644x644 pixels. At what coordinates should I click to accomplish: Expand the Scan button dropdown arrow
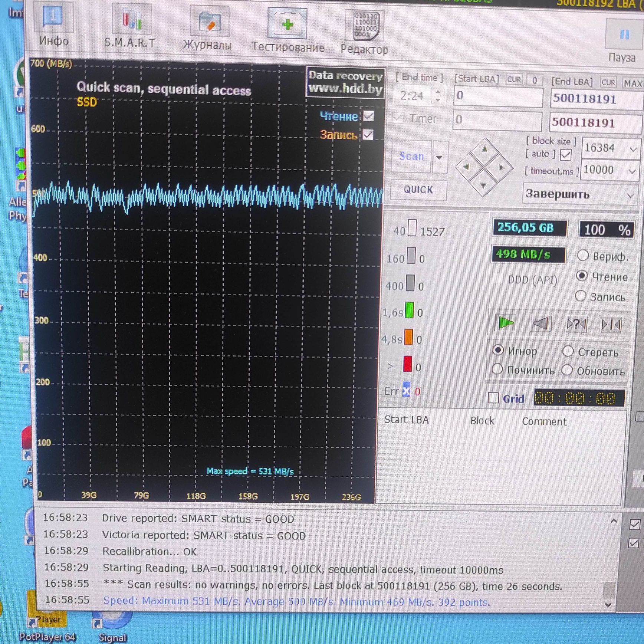click(440, 157)
